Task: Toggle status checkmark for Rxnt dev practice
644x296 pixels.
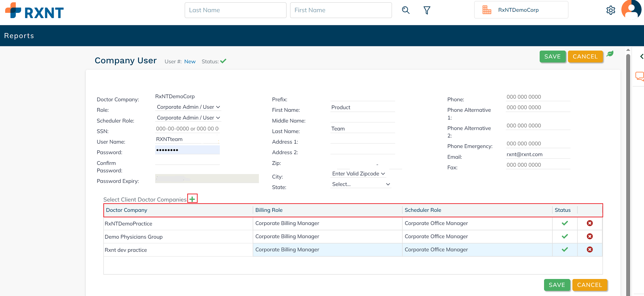Action: click(x=565, y=249)
